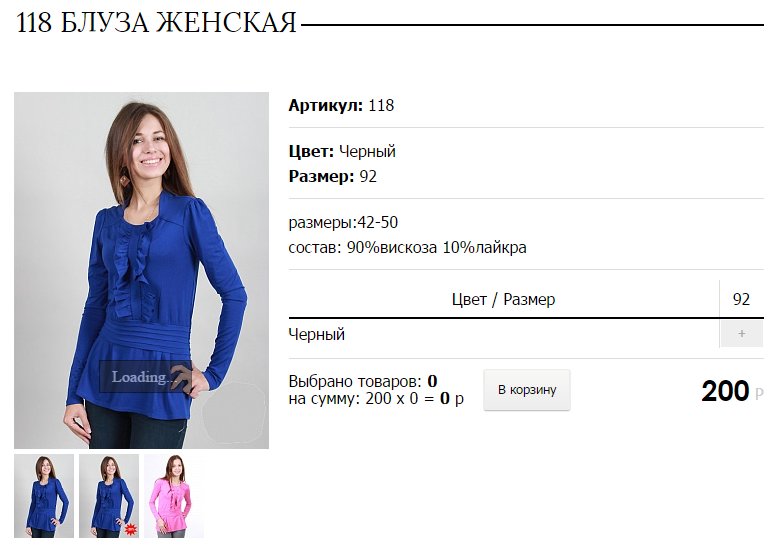Add one Черный size 92 with plus button
Viewport: 778px width, 541px height.
click(741, 334)
